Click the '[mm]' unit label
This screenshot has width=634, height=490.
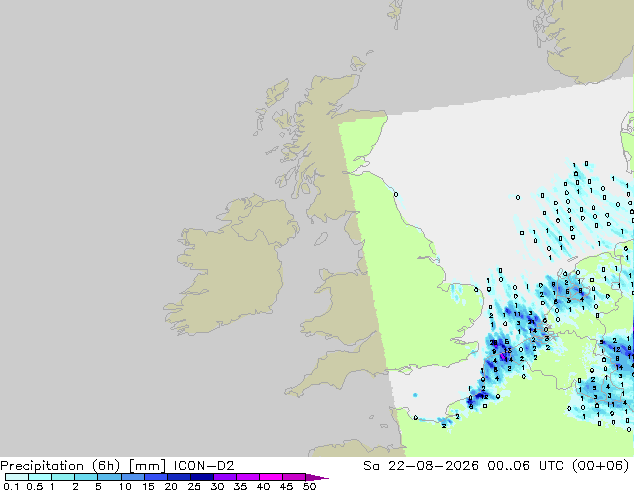click(x=147, y=466)
